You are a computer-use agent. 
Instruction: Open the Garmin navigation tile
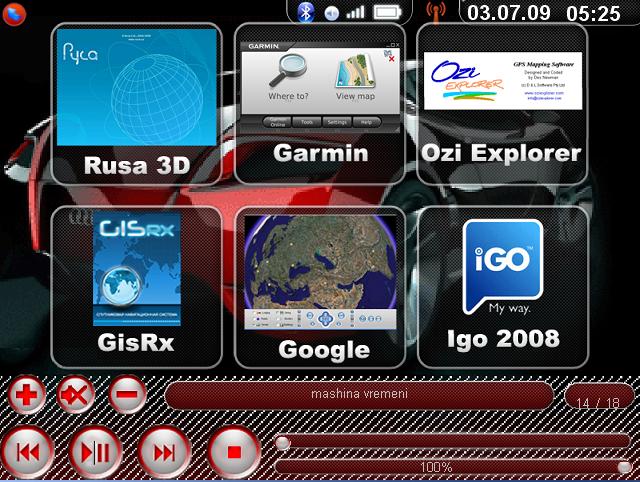321,103
